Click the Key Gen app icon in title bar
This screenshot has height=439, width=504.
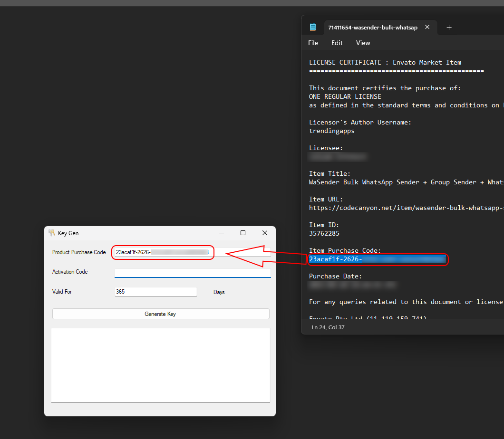tap(52, 233)
